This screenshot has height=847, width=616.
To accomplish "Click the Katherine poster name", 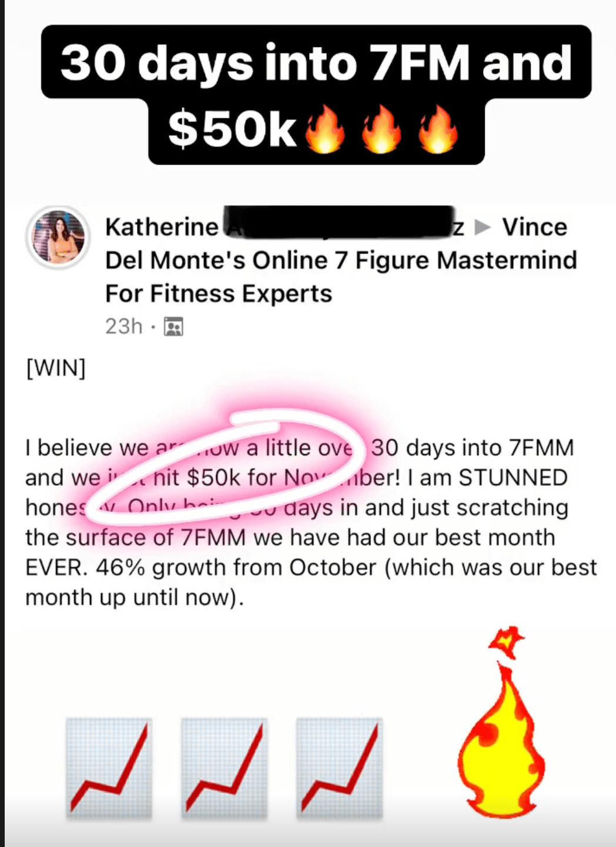I will [162, 227].
